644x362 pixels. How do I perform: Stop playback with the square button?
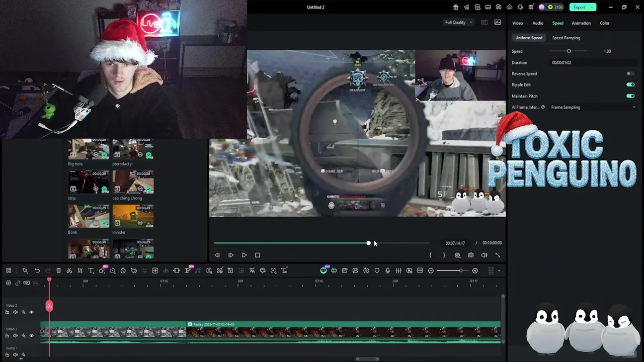[258, 255]
